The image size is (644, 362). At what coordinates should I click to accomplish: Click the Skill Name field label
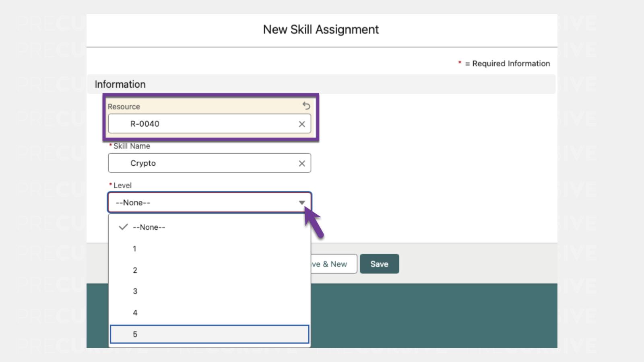pyautogui.click(x=132, y=146)
